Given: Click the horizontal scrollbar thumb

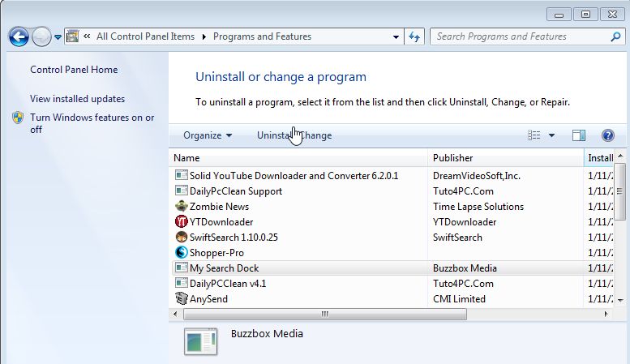Looking at the screenshot, I should (325, 314).
